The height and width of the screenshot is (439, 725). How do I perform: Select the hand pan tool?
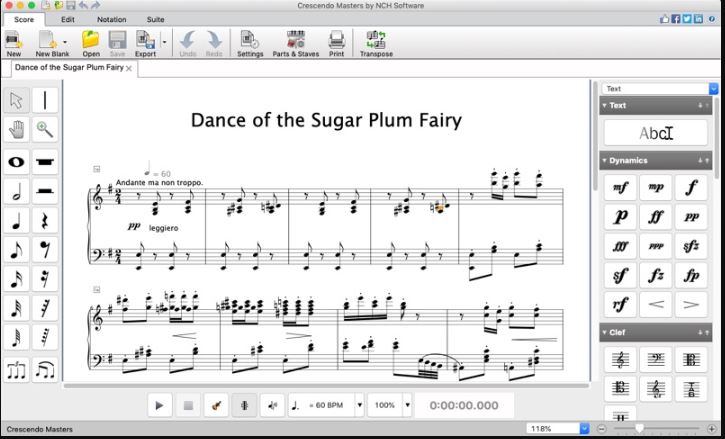pos(17,129)
